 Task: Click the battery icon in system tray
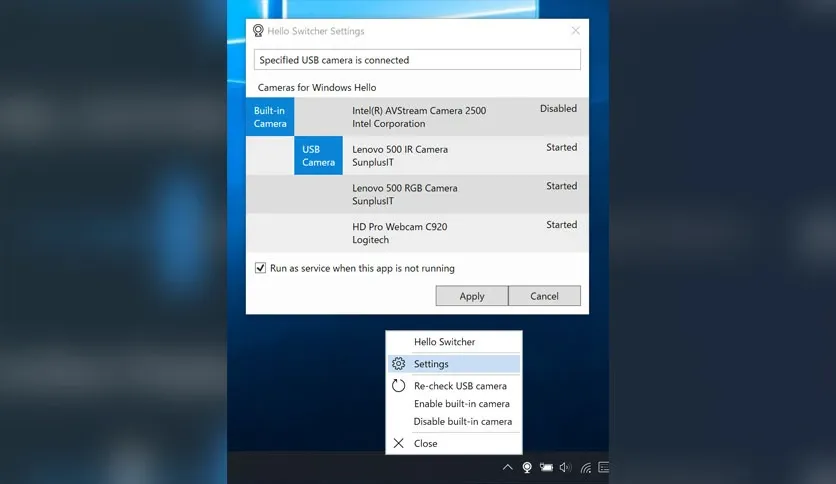coord(546,467)
